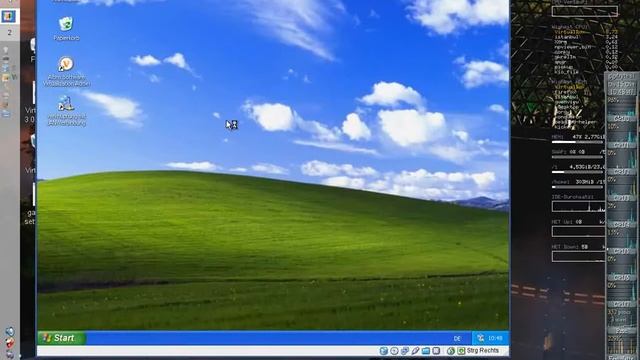The width and height of the screenshot is (640, 360).
Task: Click the Strg Rechts host key label
Action: pos(483,351)
